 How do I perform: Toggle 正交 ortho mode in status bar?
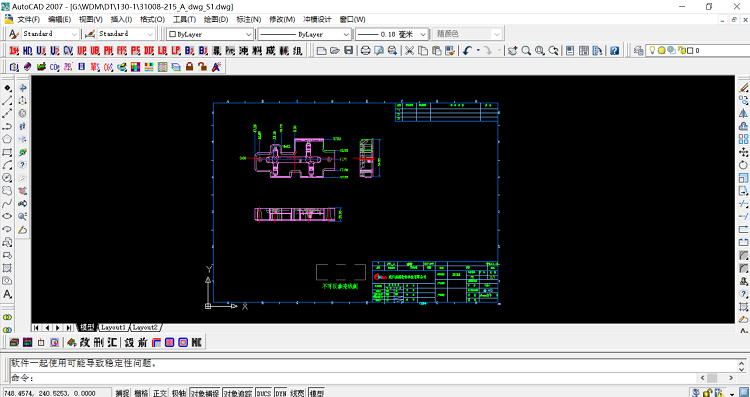click(x=159, y=393)
